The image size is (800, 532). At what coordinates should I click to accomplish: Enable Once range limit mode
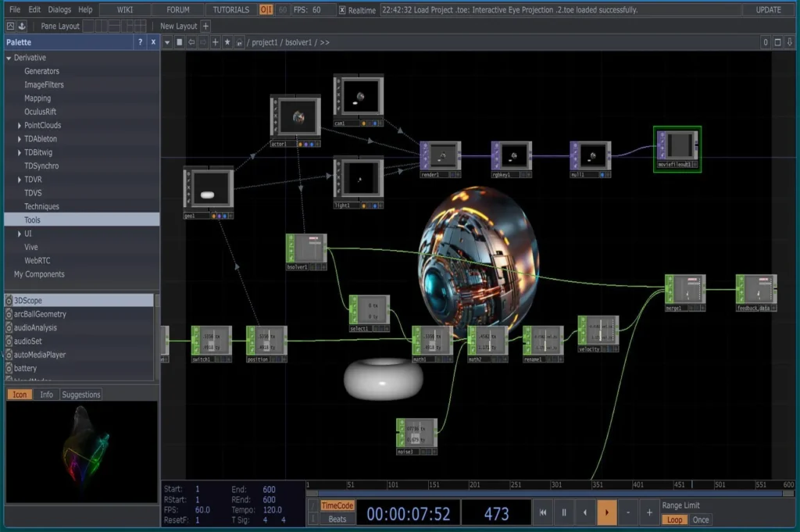pyautogui.click(x=701, y=520)
